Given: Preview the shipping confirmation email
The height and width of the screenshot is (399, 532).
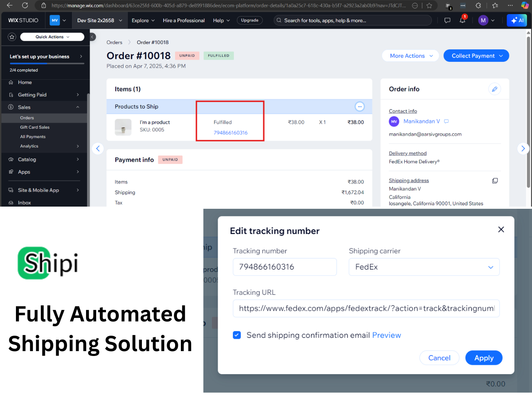Looking at the screenshot, I should (x=386, y=335).
